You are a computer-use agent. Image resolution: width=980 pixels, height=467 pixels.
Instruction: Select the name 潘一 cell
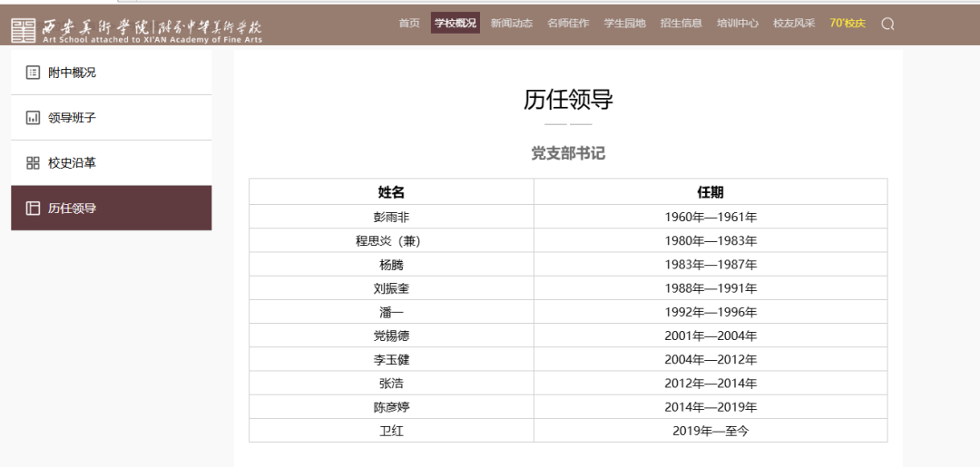(x=391, y=312)
